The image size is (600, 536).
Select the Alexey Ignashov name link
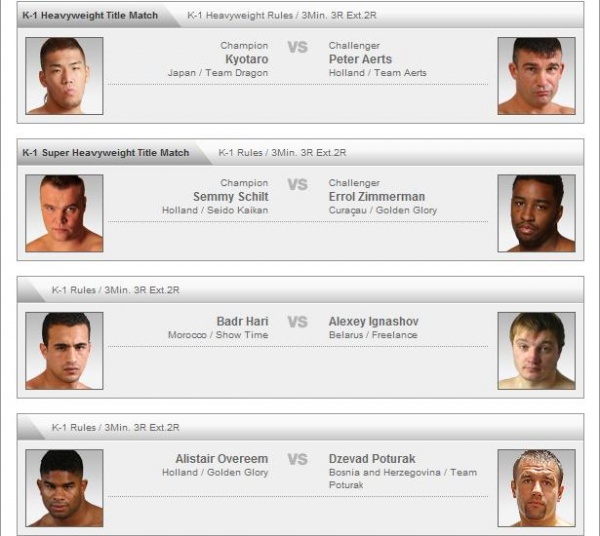pos(374,322)
